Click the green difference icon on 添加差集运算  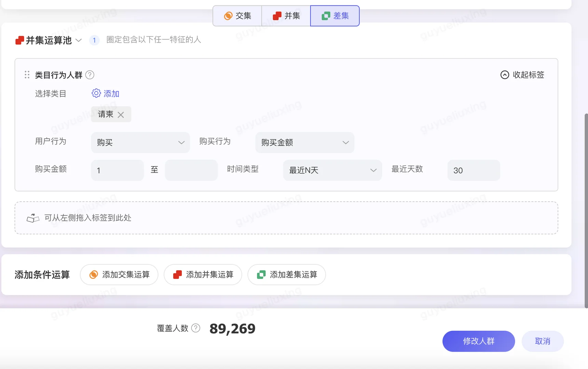[261, 274]
